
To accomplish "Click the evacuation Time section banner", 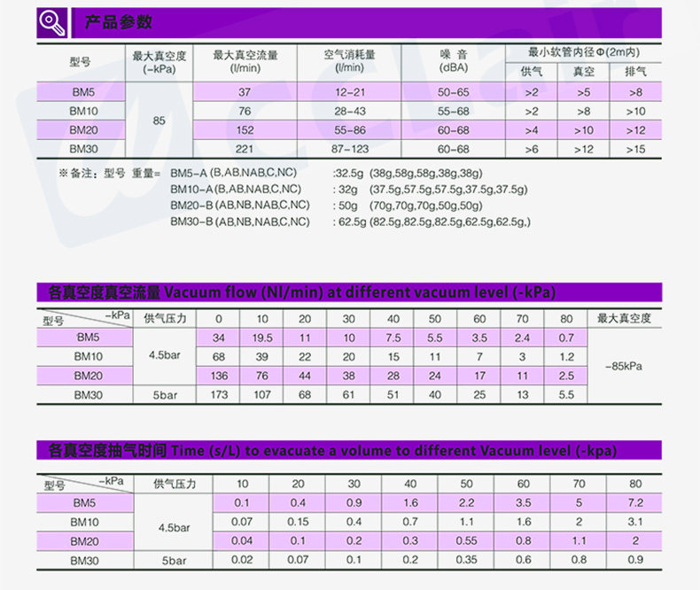I will [x=349, y=450].
